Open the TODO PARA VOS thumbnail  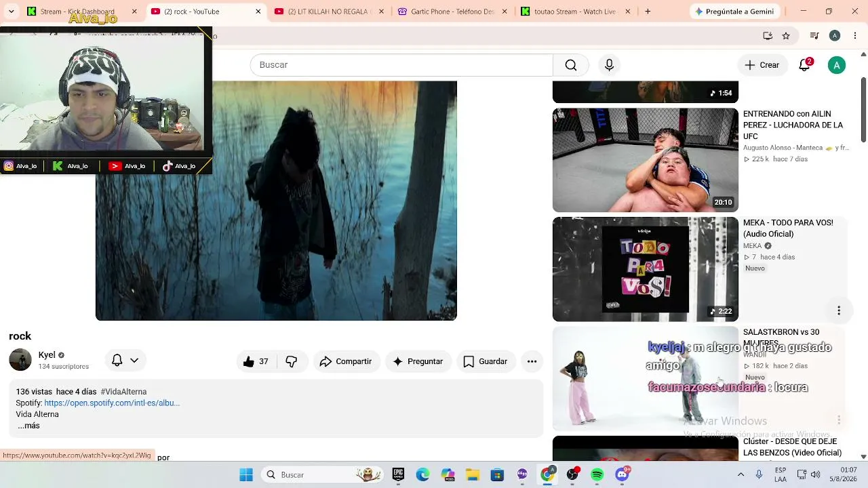pos(646,270)
